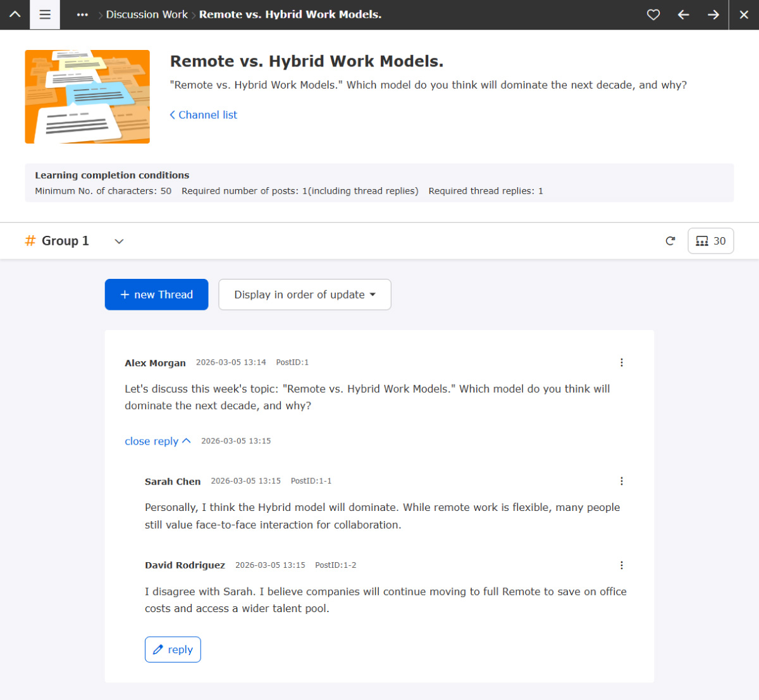Go to the next page with the right arrow

click(x=713, y=15)
